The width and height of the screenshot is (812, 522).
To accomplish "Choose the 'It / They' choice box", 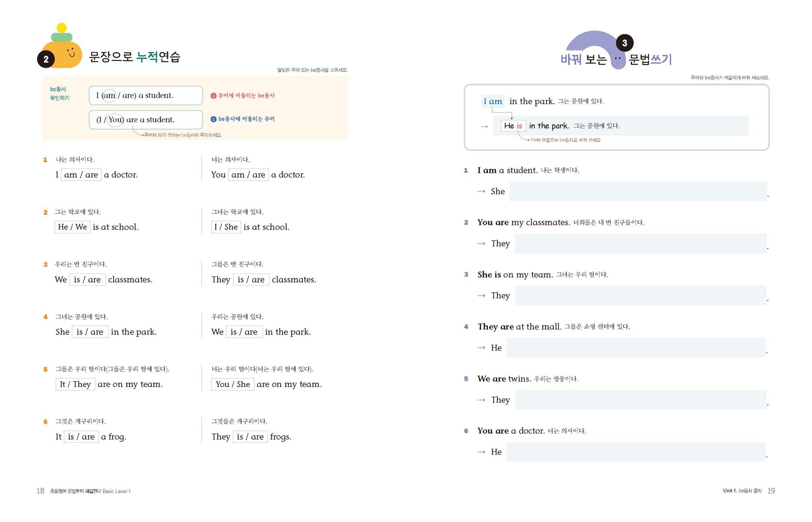I will [75, 384].
